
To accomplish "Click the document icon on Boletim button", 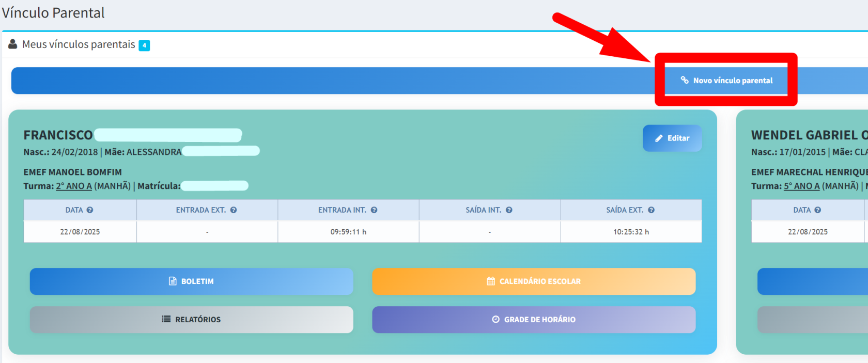I will coord(173,281).
